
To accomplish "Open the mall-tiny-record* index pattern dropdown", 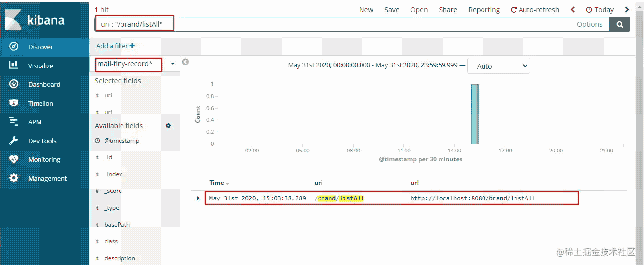I will (x=173, y=64).
